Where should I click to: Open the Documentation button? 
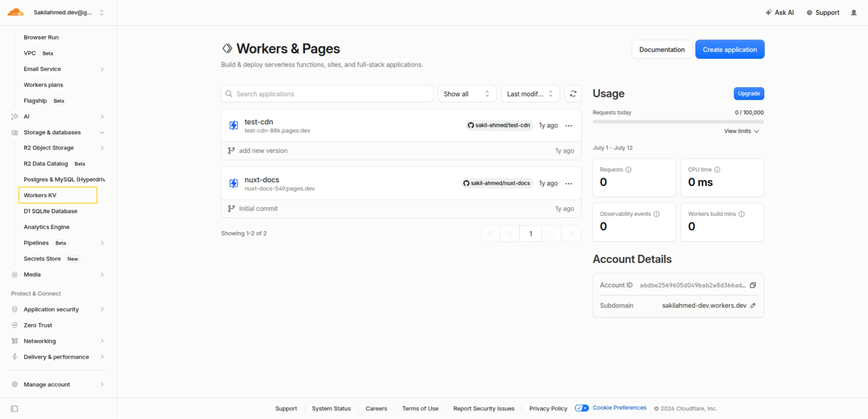662,49
